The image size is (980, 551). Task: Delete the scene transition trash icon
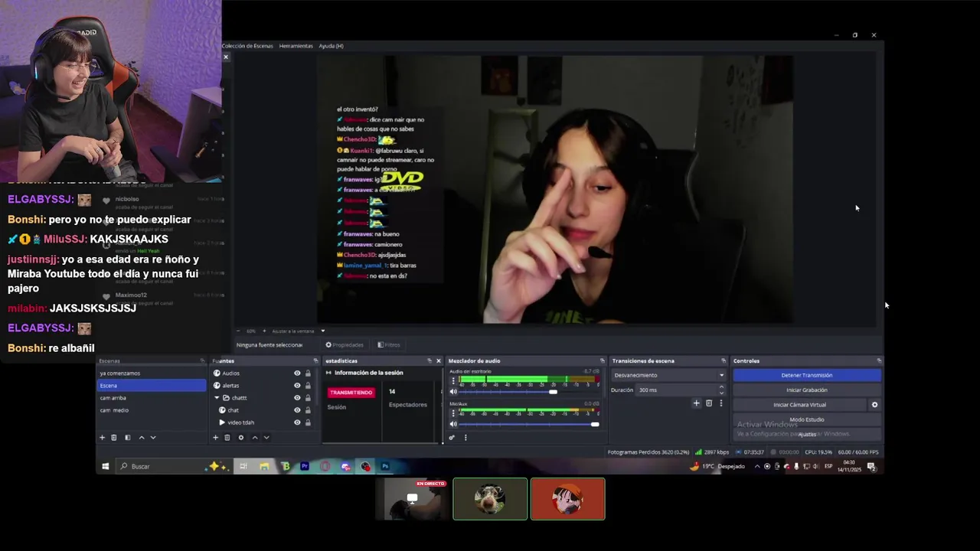pyautogui.click(x=709, y=403)
